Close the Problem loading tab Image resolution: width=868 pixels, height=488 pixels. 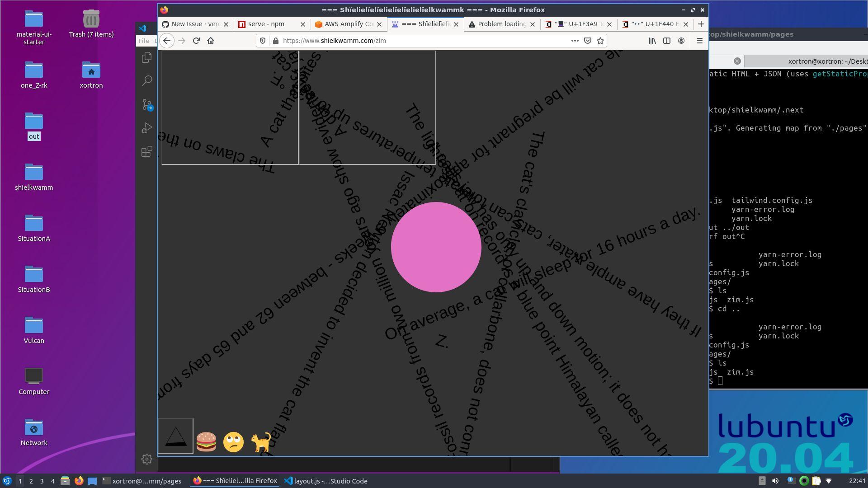click(x=533, y=24)
